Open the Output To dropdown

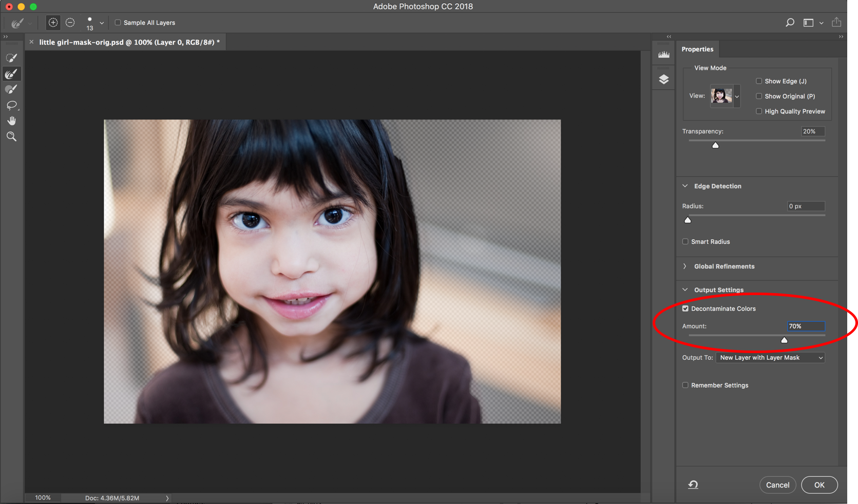click(770, 358)
